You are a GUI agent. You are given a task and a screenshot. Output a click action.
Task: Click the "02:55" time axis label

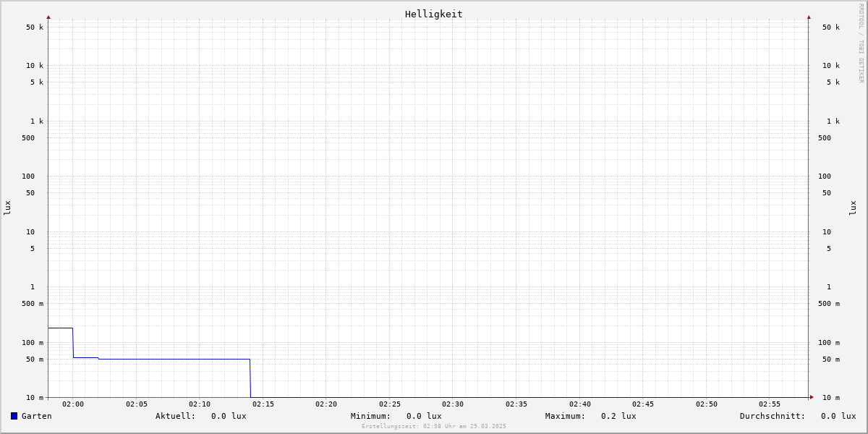pos(770,404)
